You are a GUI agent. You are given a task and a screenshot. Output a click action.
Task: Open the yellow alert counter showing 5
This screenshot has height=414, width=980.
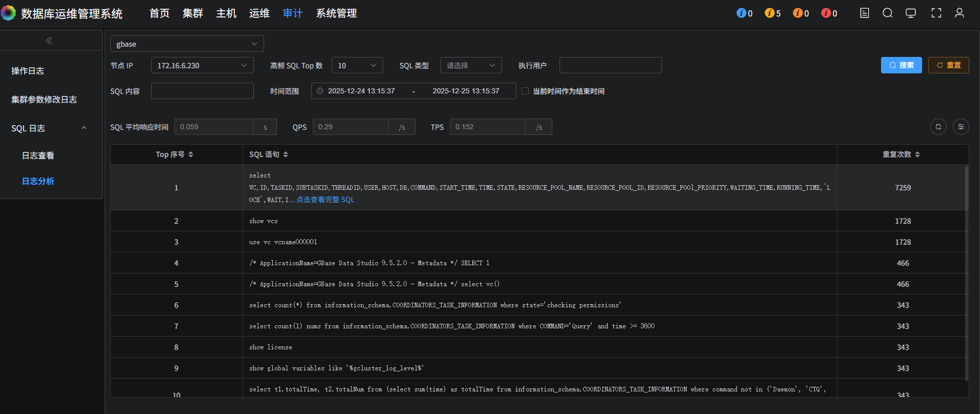point(773,13)
